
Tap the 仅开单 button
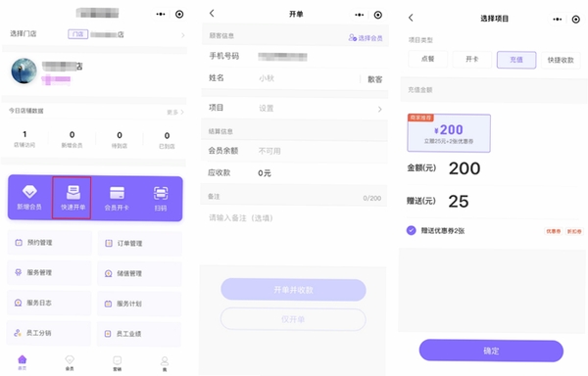[293, 319]
